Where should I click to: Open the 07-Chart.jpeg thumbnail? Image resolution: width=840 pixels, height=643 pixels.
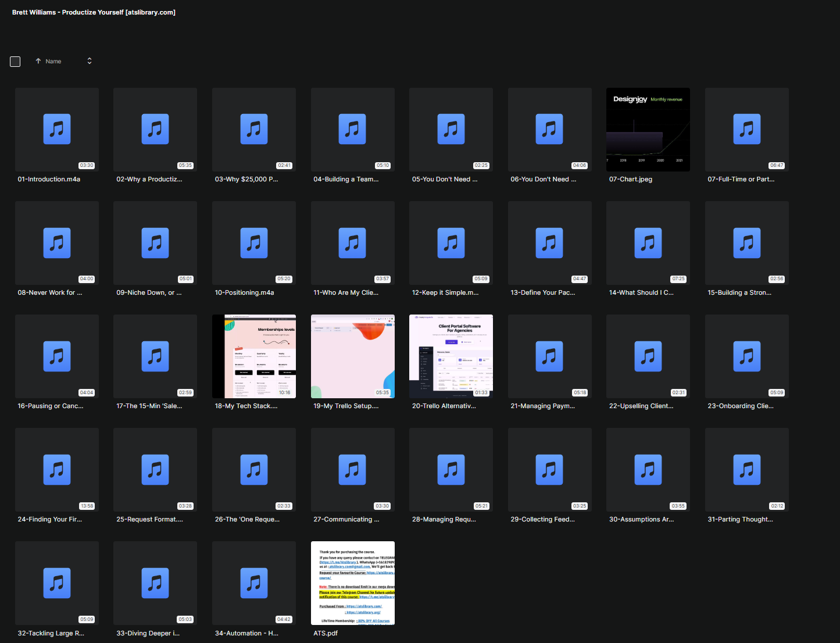pos(648,130)
